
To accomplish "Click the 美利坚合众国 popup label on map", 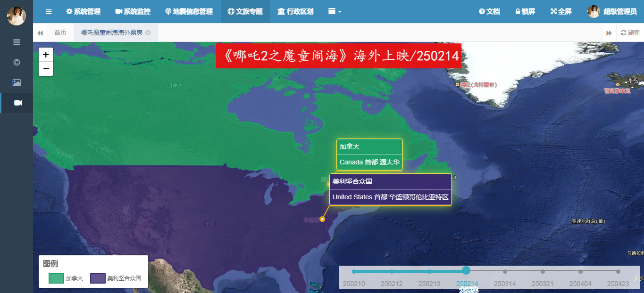I will point(353,181).
